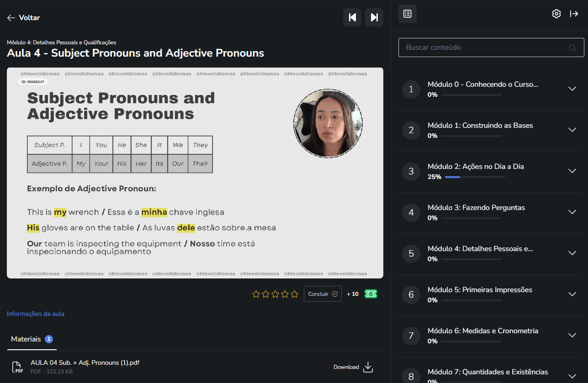Click the lesson video player

[x=195, y=173]
